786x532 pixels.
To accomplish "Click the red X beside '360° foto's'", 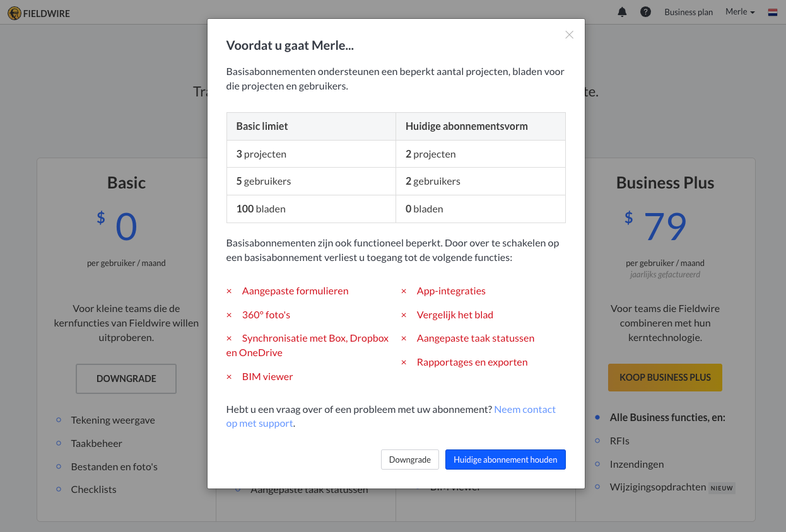I will click(x=229, y=315).
